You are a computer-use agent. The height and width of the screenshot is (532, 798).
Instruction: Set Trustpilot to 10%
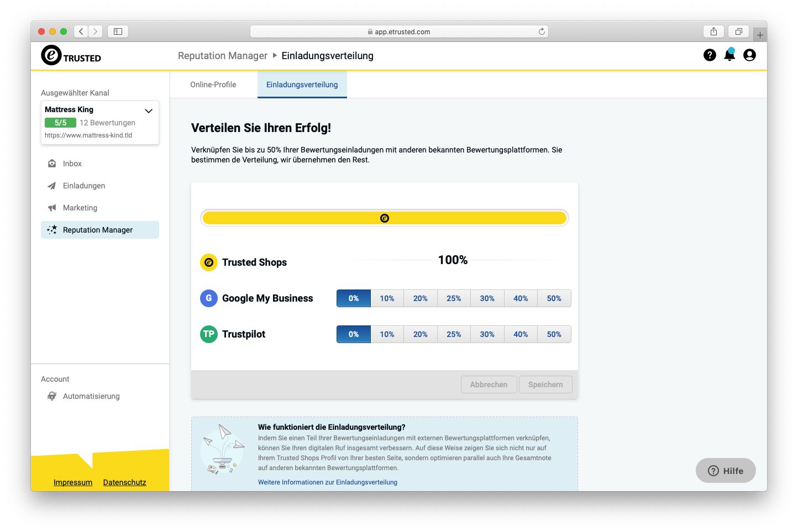387,334
